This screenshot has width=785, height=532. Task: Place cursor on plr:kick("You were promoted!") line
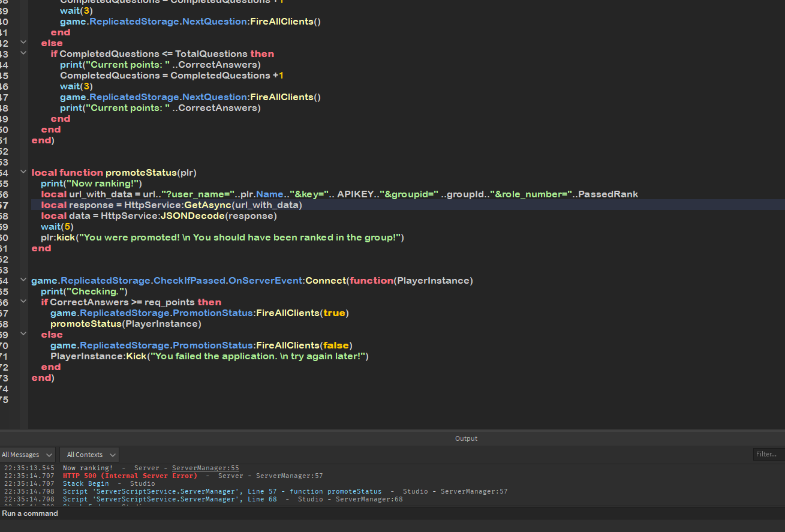(222, 237)
